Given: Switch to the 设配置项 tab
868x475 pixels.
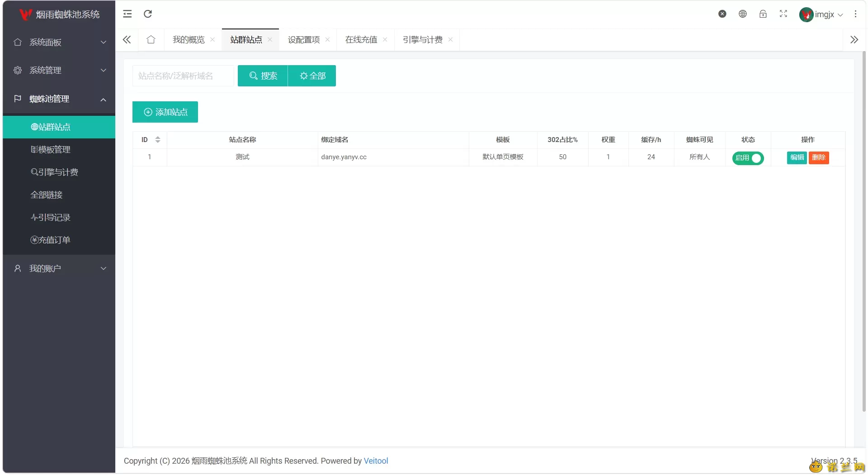Looking at the screenshot, I should 304,40.
